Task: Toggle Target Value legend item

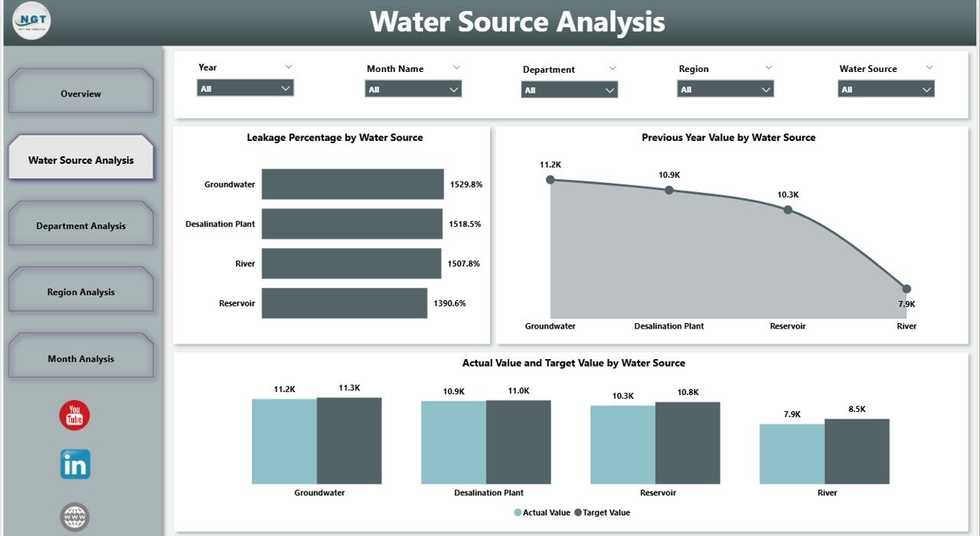Action: click(x=603, y=512)
